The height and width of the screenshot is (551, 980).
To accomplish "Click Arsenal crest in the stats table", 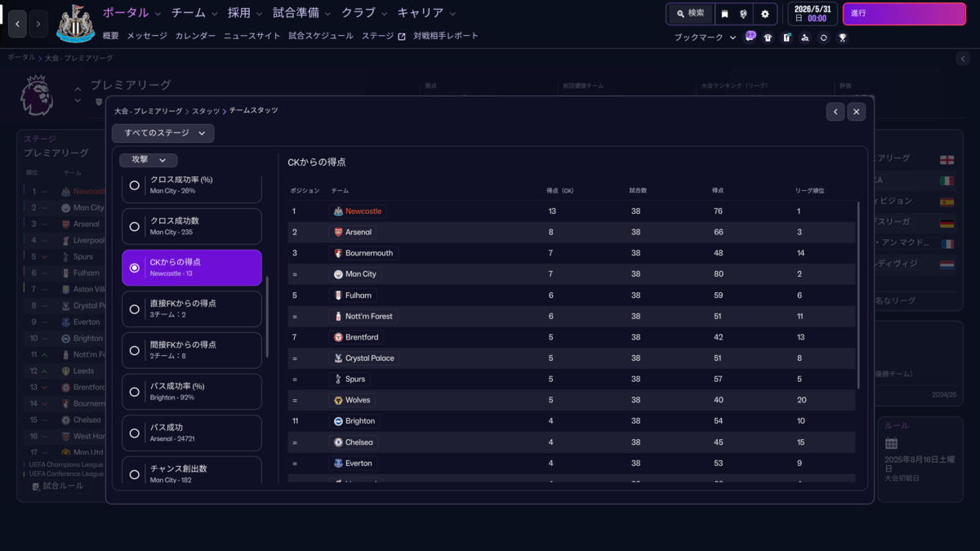I will point(338,232).
